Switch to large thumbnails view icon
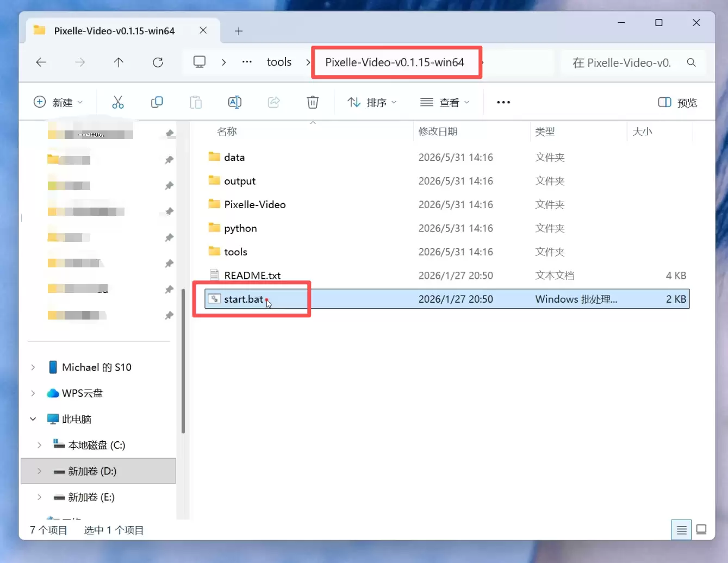 point(701,530)
